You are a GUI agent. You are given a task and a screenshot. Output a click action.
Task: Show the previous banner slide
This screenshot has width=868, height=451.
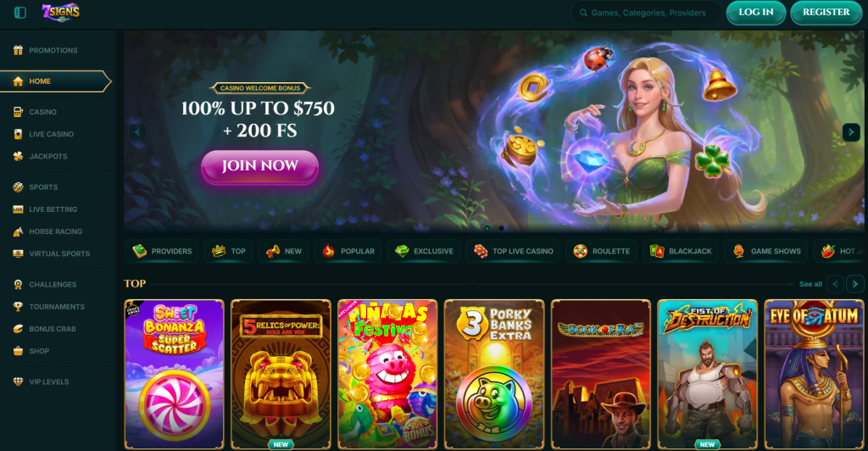(137, 131)
